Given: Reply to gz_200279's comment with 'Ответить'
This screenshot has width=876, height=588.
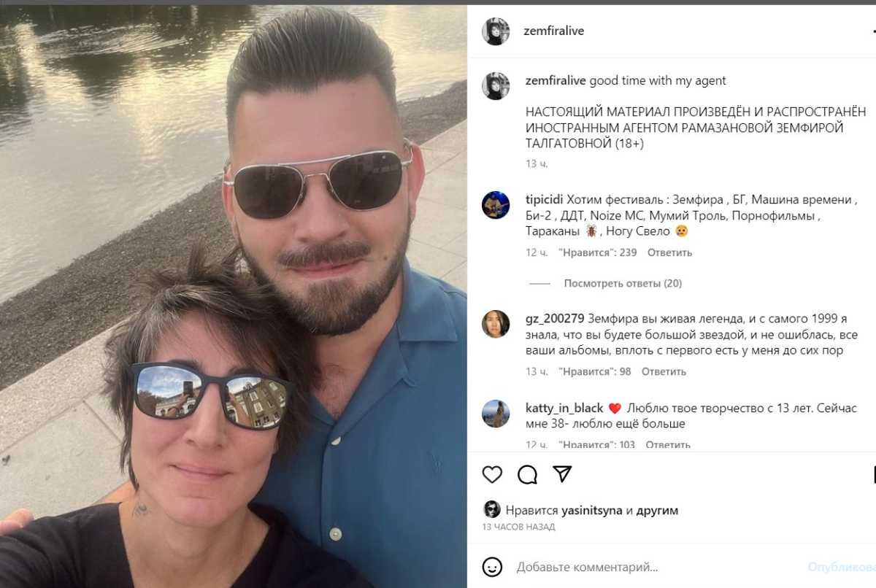Looking at the screenshot, I should [x=664, y=371].
